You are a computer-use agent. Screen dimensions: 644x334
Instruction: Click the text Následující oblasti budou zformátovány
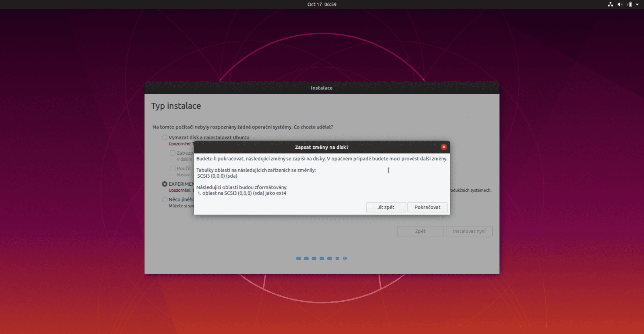coord(242,187)
